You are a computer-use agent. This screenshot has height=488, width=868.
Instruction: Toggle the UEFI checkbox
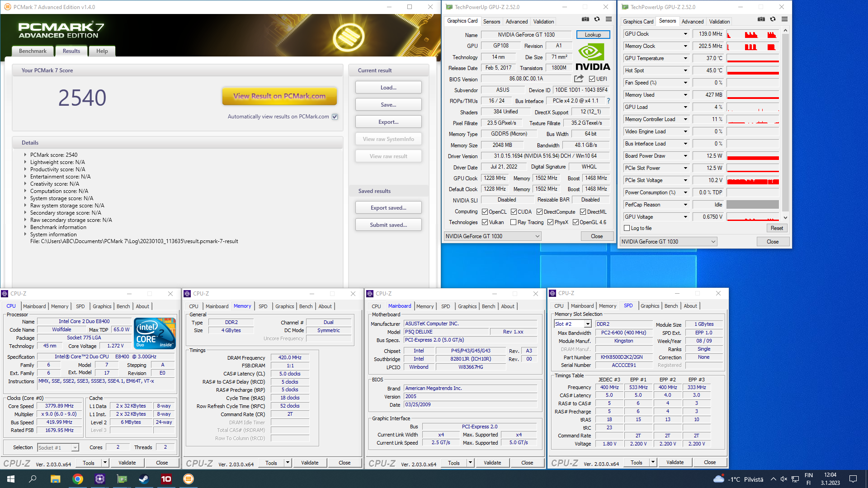[592, 79]
